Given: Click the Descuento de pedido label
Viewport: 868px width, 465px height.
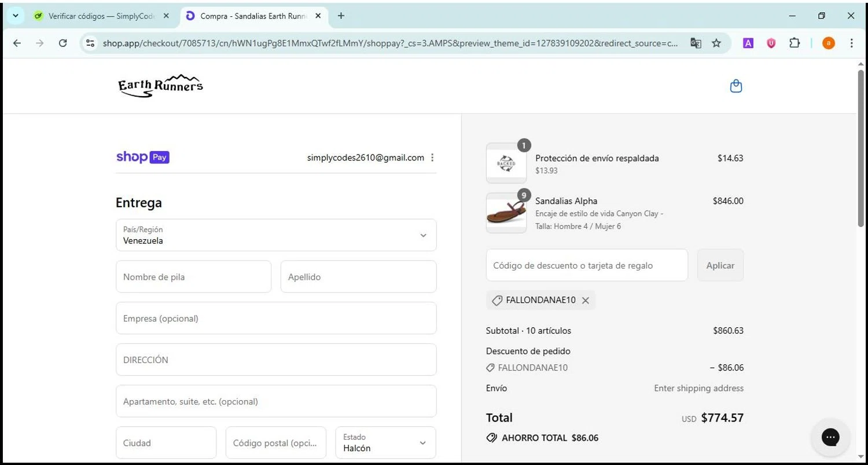Looking at the screenshot, I should tap(528, 351).
